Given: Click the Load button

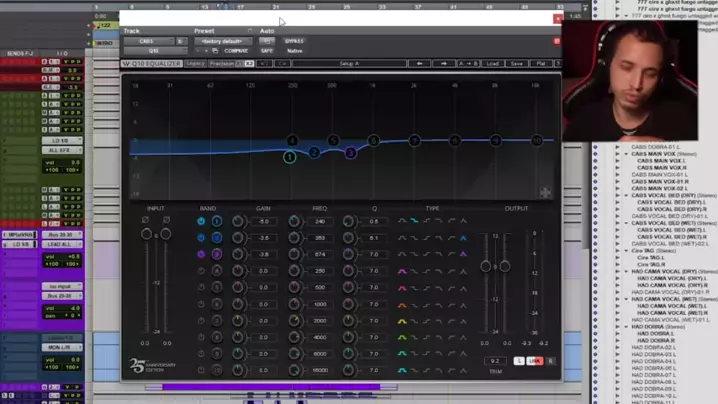Looking at the screenshot, I should coord(492,63).
